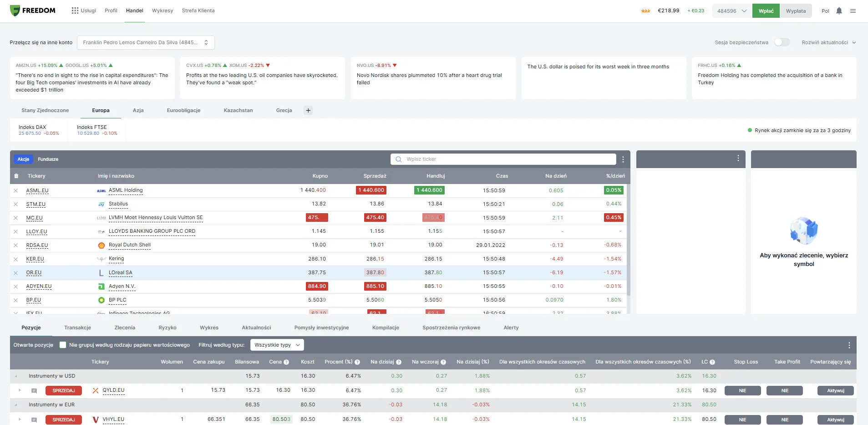Screen dimensions: 868x425
Task: Remove RDSA.EU from the watchlist
Action: click(16, 246)
